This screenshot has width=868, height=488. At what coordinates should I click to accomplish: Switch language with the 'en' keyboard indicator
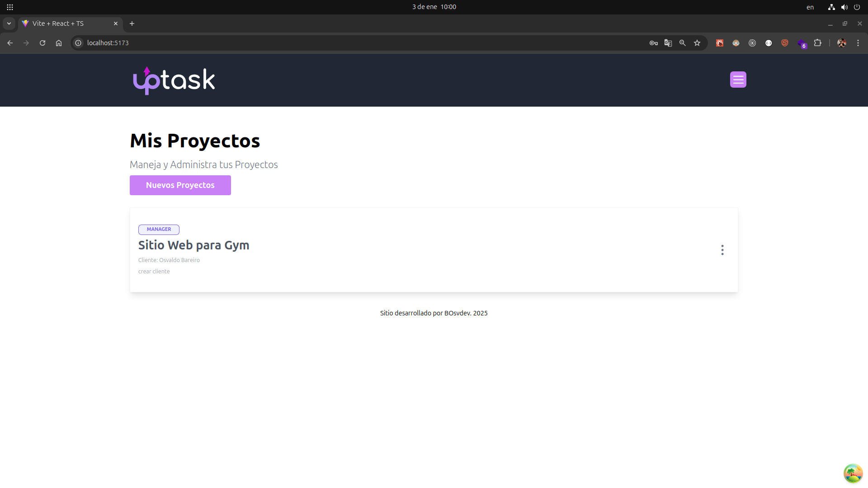(810, 7)
